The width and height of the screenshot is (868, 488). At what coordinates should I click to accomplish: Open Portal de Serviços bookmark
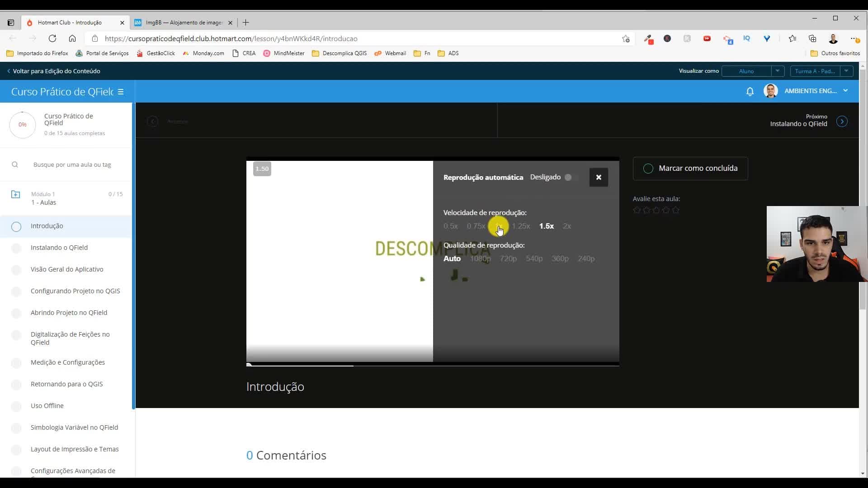tap(102, 53)
